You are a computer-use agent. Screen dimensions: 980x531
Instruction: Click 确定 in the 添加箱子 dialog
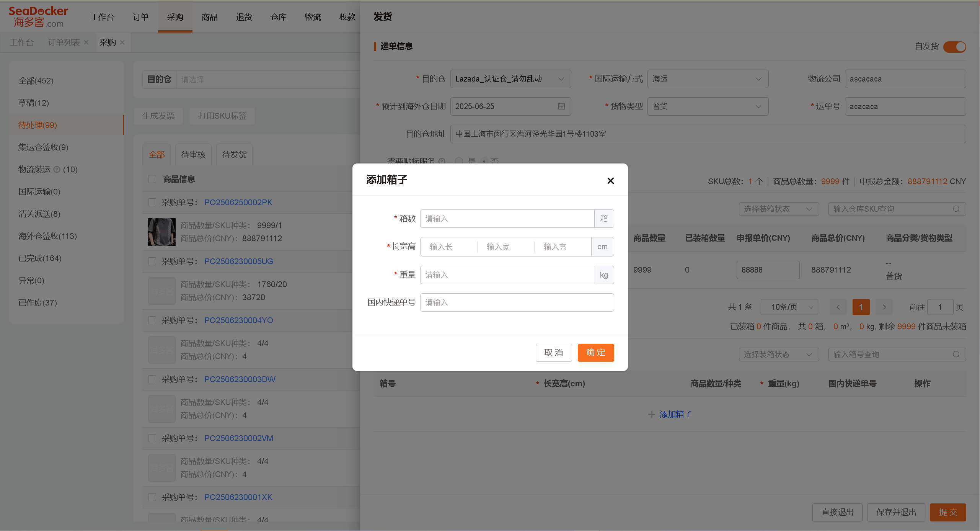pos(596,353)
